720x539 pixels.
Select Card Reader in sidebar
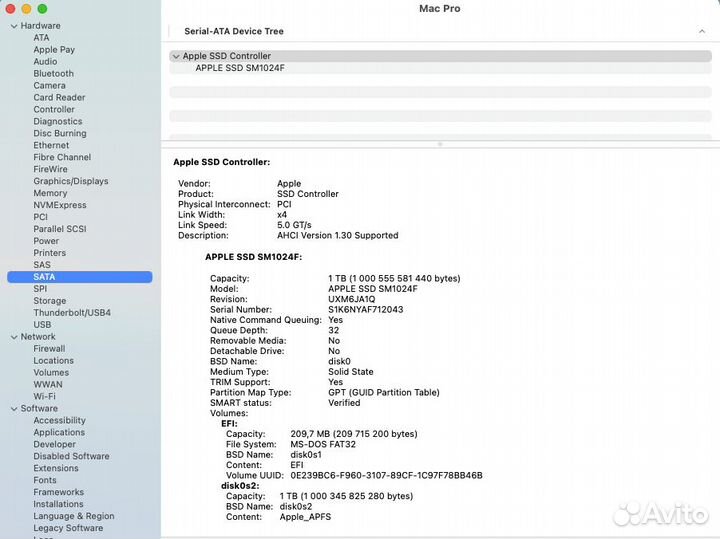[59, 97]
